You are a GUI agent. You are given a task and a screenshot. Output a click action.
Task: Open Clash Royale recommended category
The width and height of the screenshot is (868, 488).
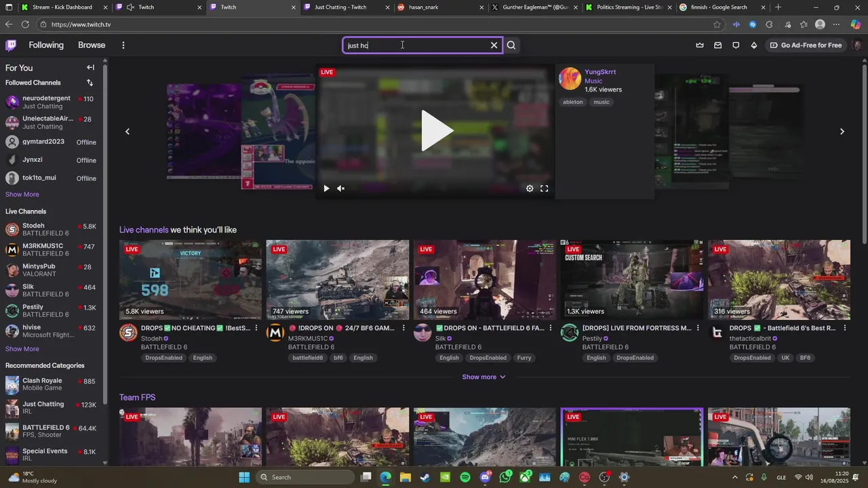tap(52, 384)
